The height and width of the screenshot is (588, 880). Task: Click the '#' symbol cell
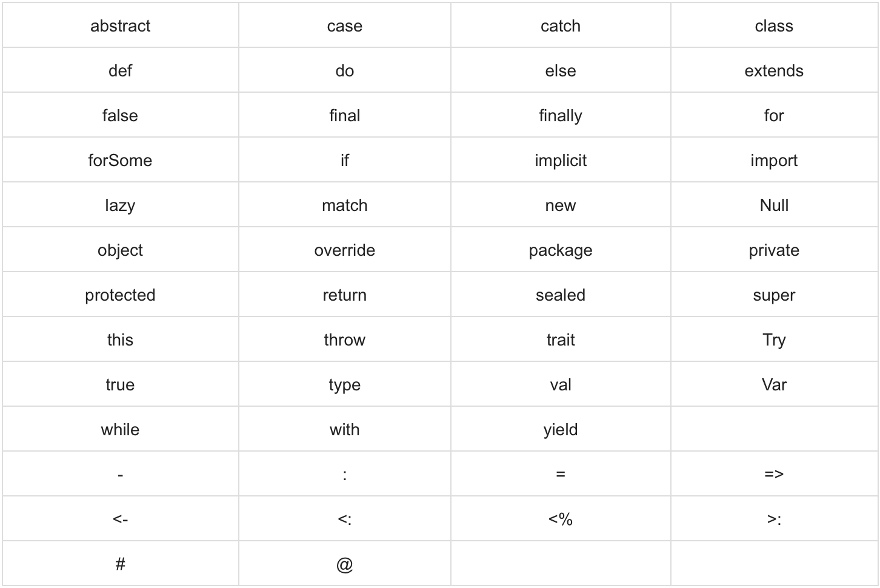pos(120,564)
